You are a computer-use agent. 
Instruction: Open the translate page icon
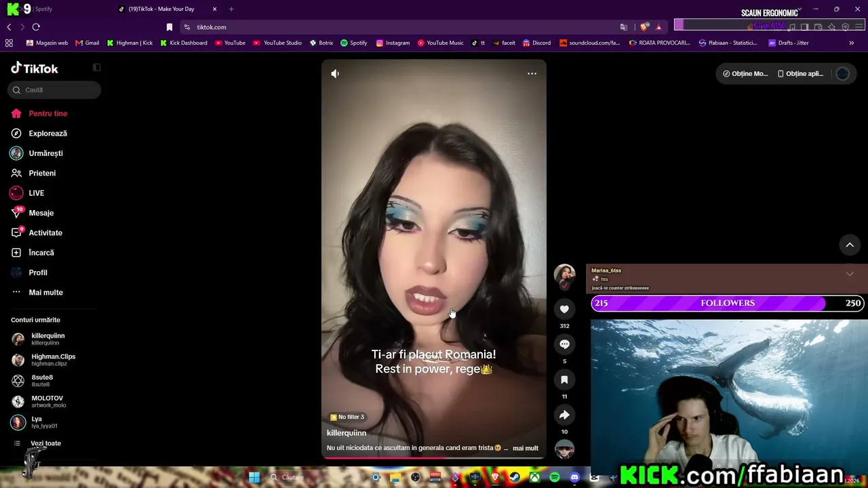624,27
